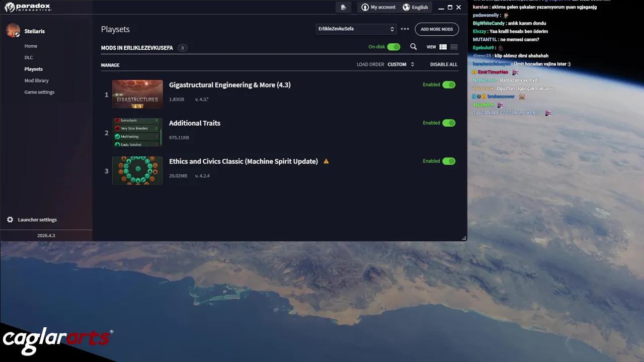Select Playsets in the sidebar
Image resolution: width=644 pixels, height=362 pixels.
coord(34,69)
